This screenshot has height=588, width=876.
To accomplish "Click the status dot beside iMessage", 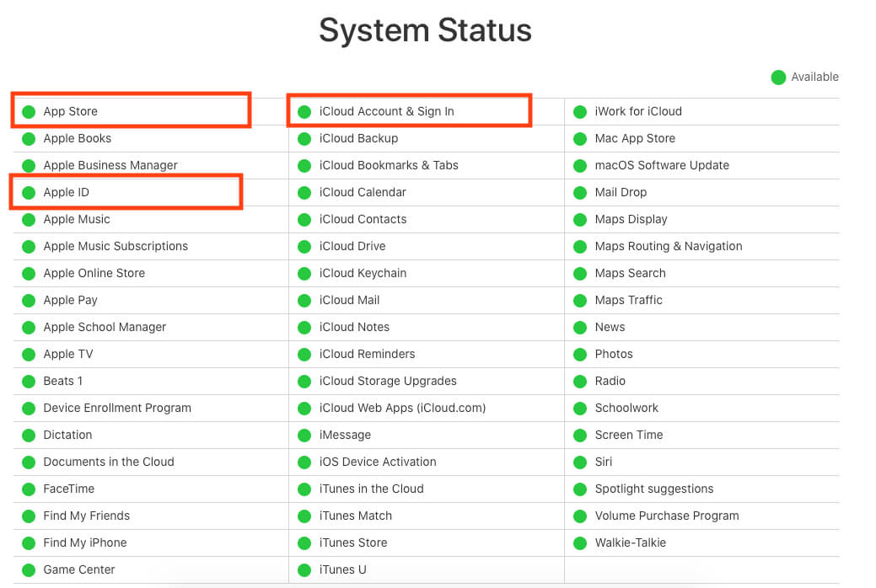I will 304,435.
